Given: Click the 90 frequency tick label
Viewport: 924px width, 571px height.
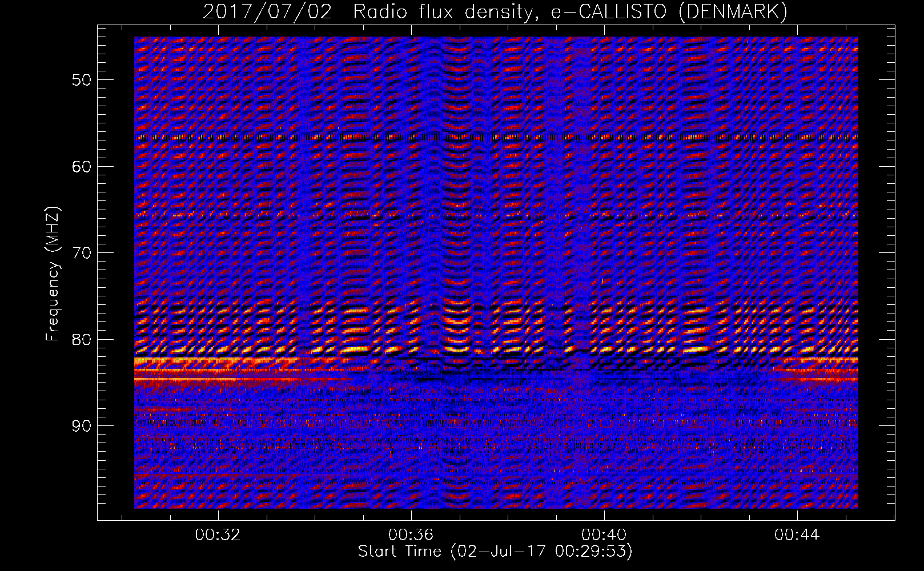Looking at the screenshot, I should 82,426.
